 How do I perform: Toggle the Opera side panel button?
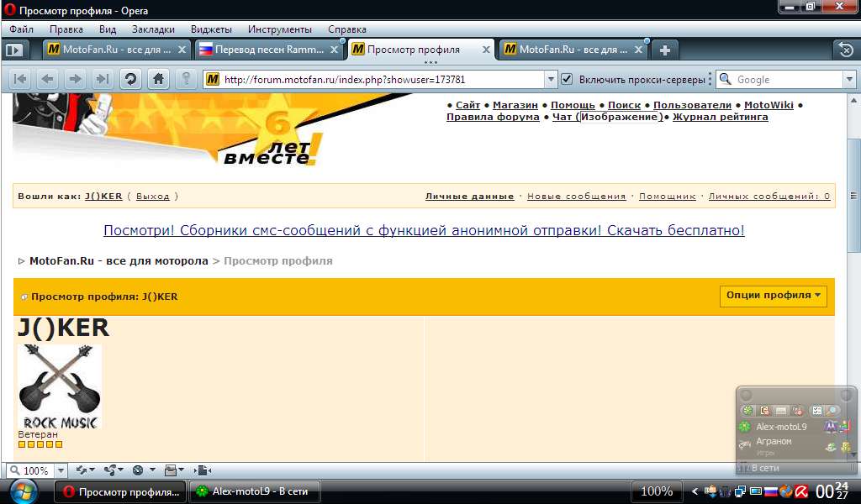coord(14,50)
